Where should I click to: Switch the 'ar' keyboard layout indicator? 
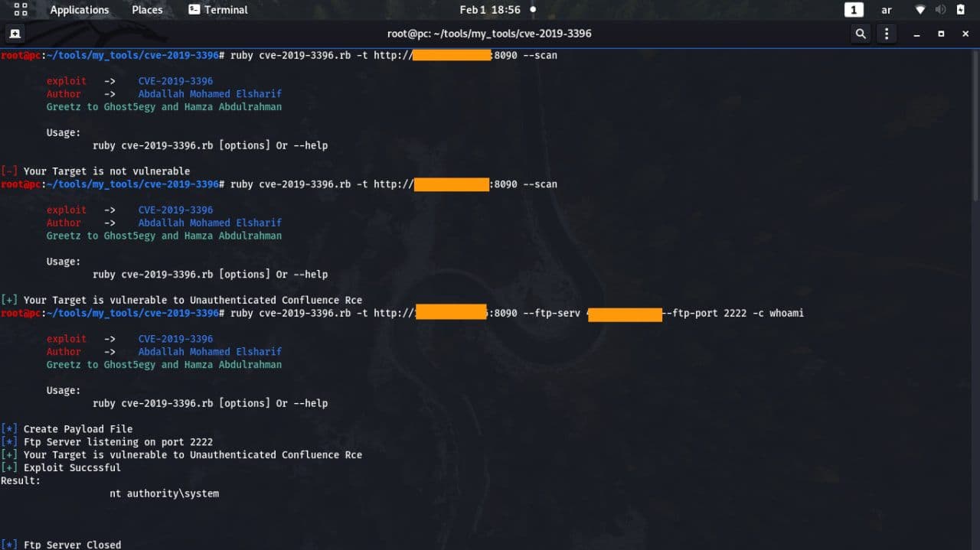[x=887, y=10]
